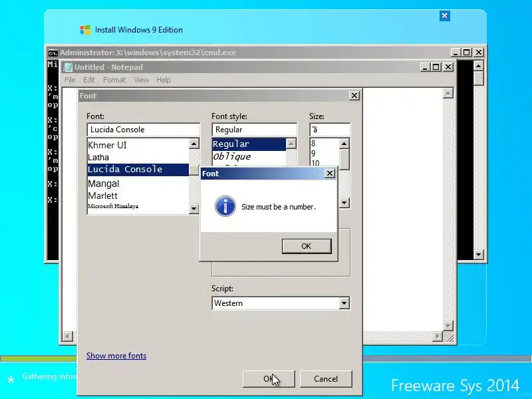Viewport: 532px width, 399px height.
Task: Click OK in the size error message box
Action: coord(307,246)
